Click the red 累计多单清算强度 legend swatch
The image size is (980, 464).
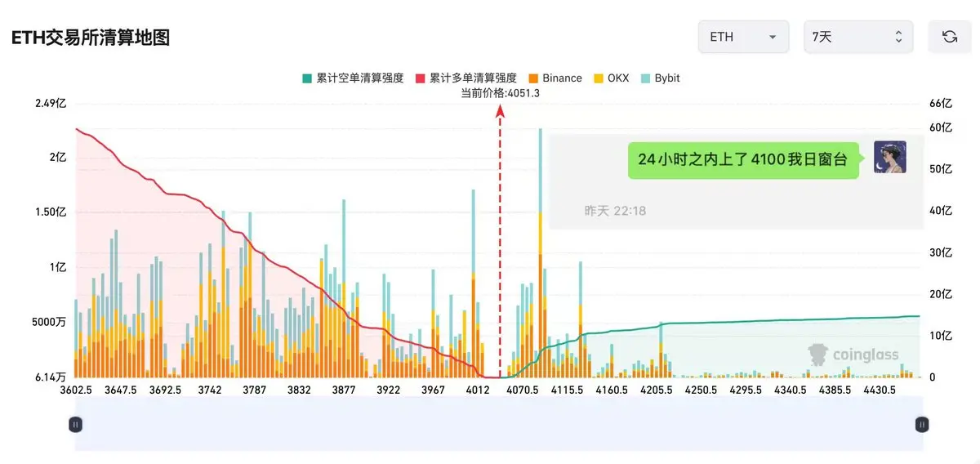click(x=420, y=78)
